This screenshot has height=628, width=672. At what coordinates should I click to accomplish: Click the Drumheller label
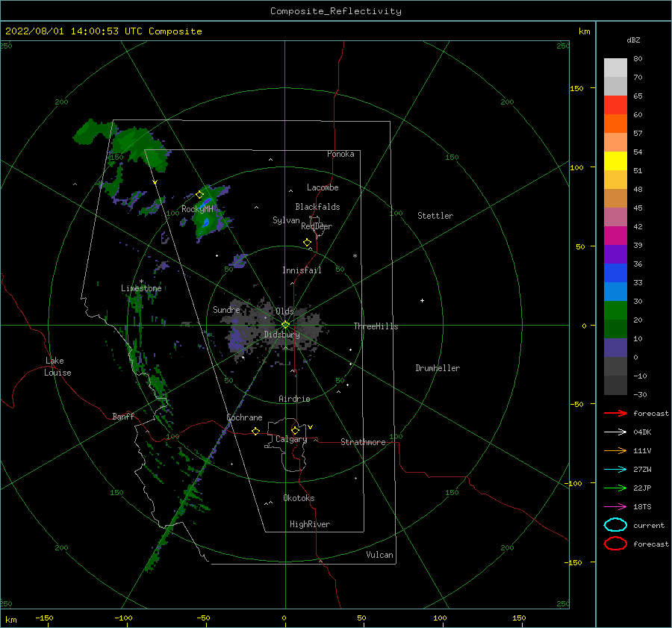(438, 368)
